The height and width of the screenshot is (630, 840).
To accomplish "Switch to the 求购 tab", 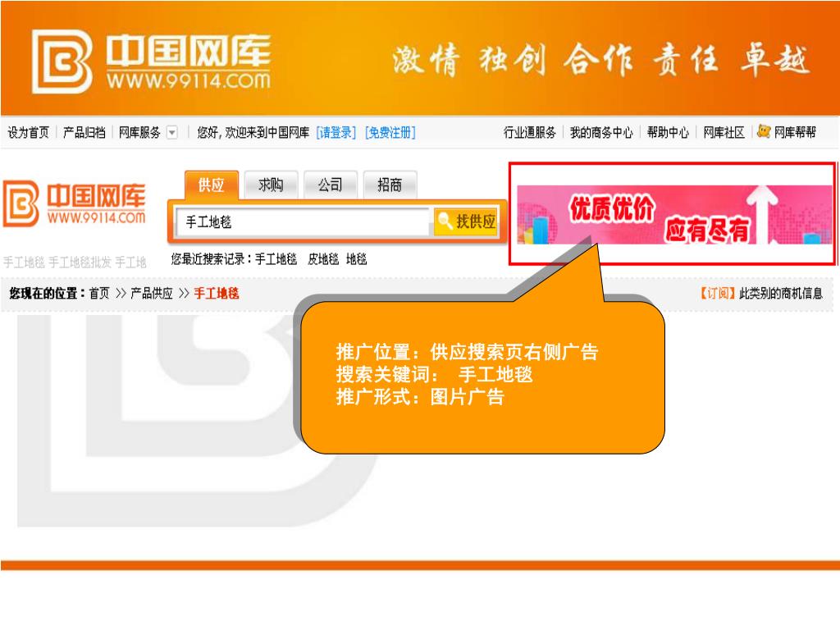I will (x=271, y=185).
